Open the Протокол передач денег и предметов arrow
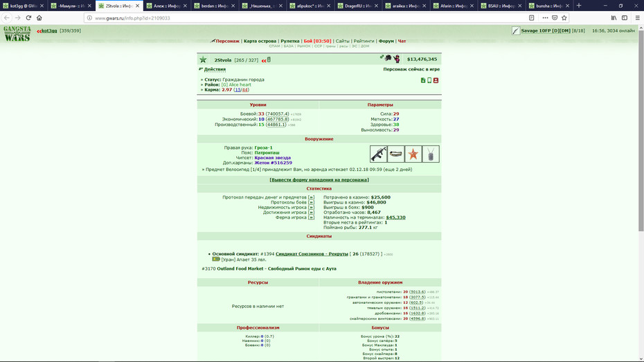 [x=311, y=197]
